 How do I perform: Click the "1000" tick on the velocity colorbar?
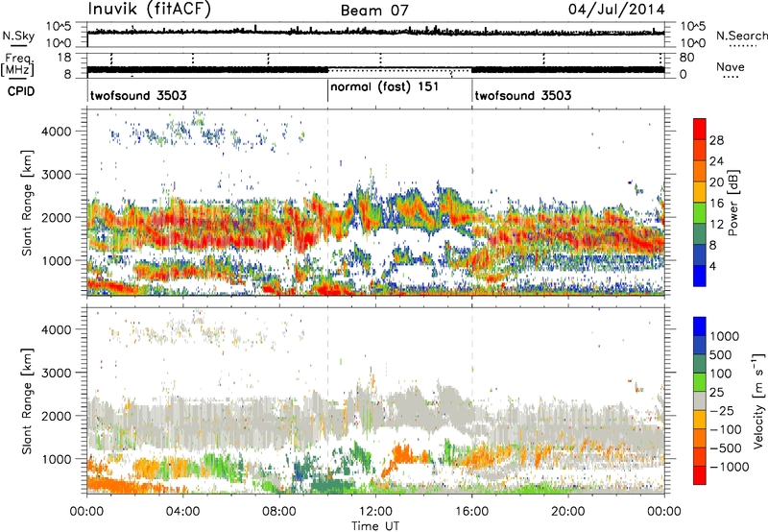pyautogui.click(x=725, y=336)
